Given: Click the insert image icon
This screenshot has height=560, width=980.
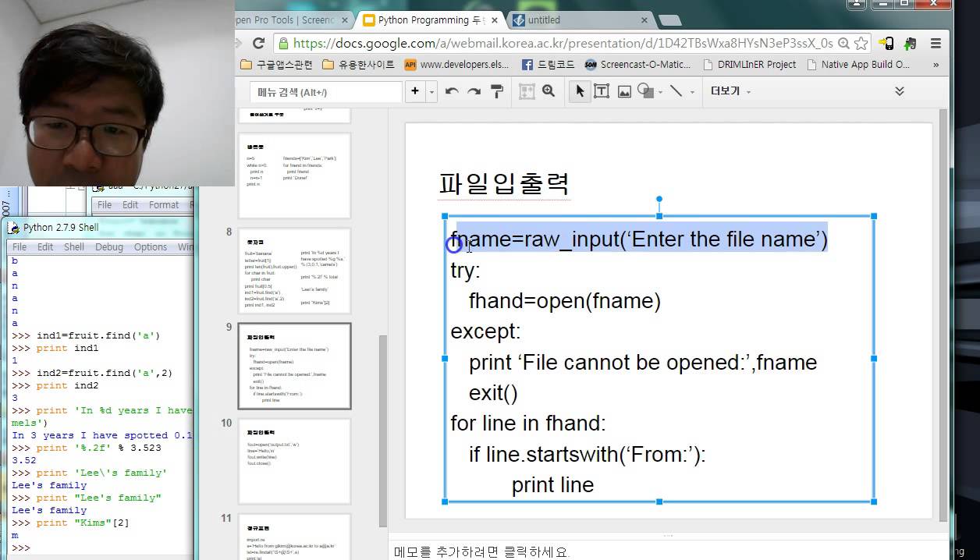Looking at the screenshot, I should (624, 91).
